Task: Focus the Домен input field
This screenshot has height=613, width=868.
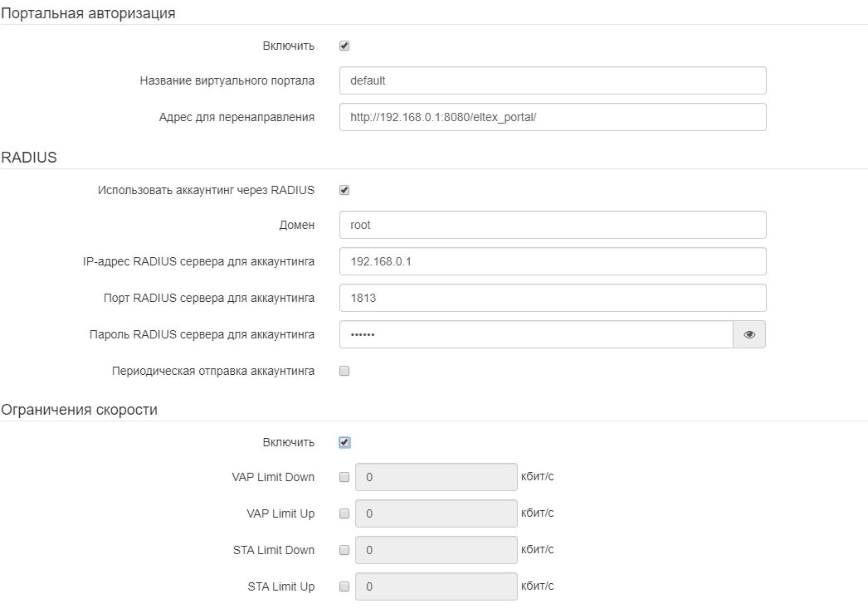Action: point(553,225)
